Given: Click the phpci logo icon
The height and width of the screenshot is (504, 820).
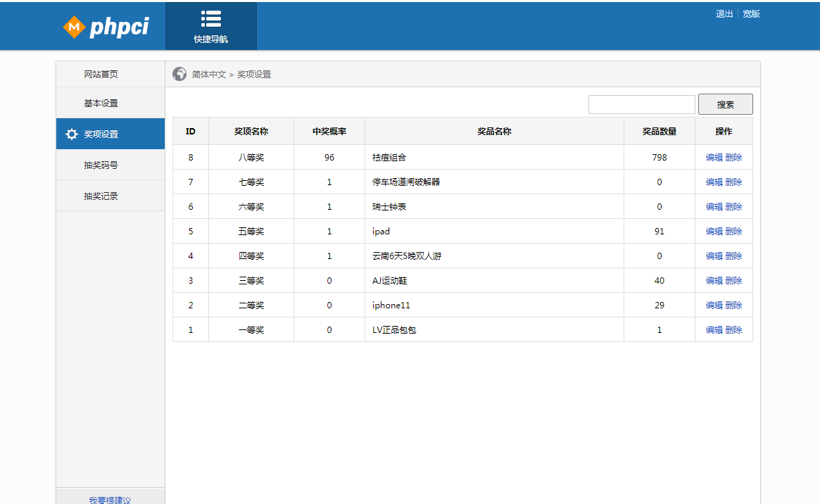Looking at the screenshot, I should pos(72,26).
